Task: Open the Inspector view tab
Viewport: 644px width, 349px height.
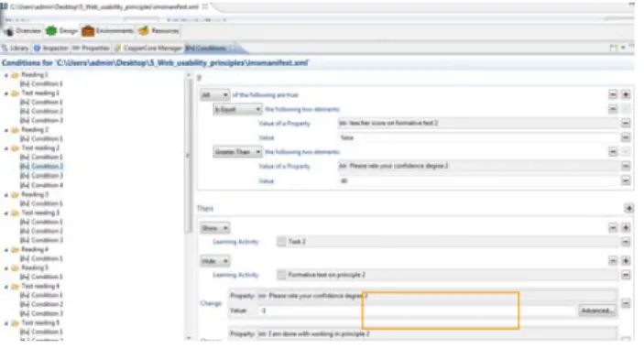Action: click(51, 48)
